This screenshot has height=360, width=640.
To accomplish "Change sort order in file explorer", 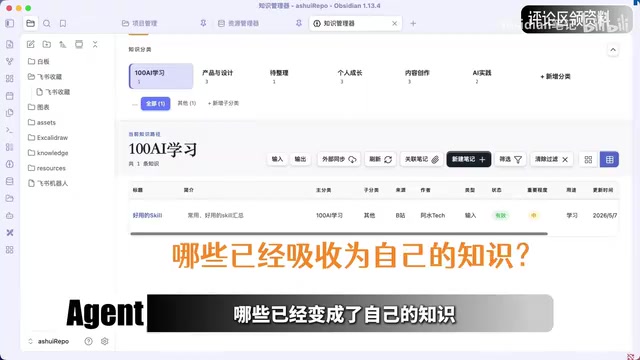I will [63, 44].
